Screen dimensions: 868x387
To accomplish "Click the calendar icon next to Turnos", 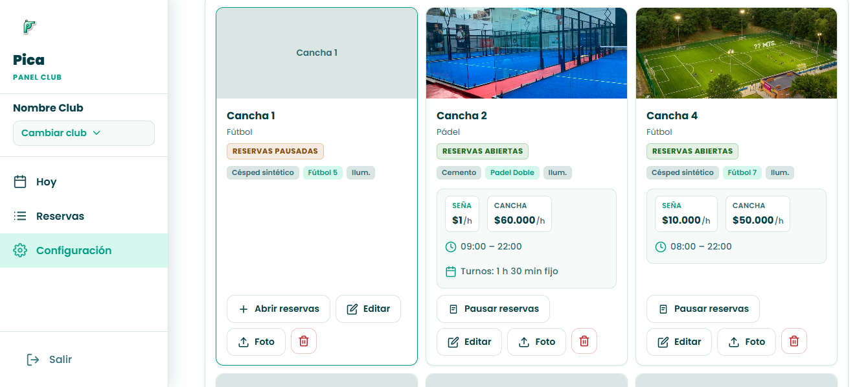I will [x=451, y=272].
